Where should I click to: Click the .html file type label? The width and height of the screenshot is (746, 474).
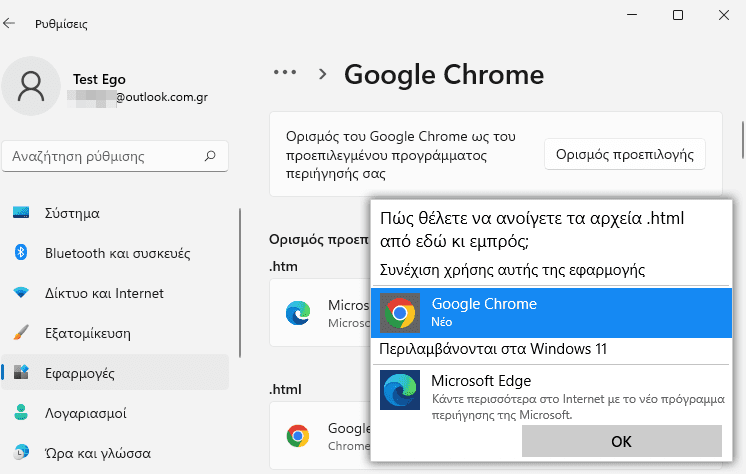click(285, 389)
